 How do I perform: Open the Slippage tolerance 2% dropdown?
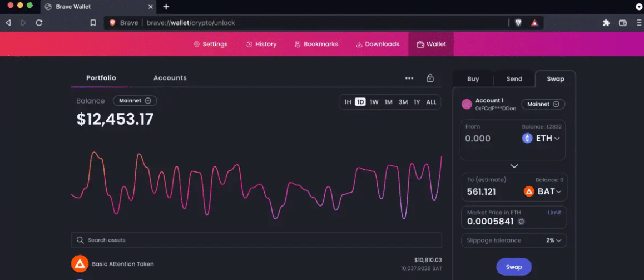(514, 240)
